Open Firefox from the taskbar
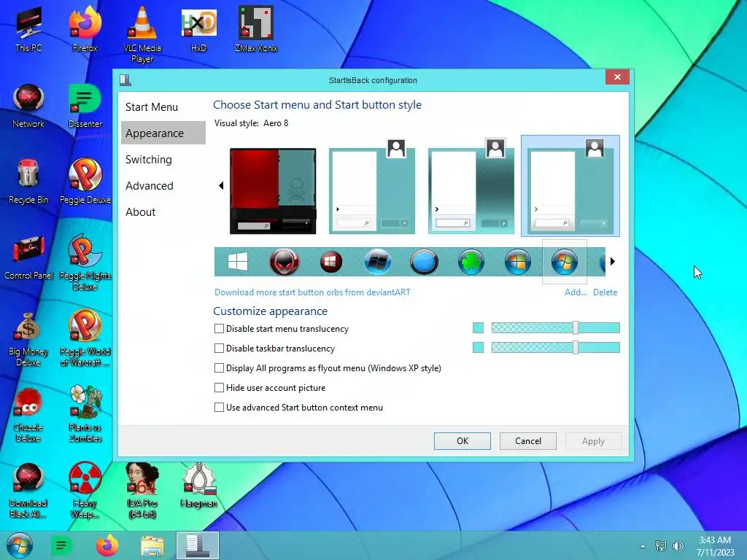 pos(107,545)
